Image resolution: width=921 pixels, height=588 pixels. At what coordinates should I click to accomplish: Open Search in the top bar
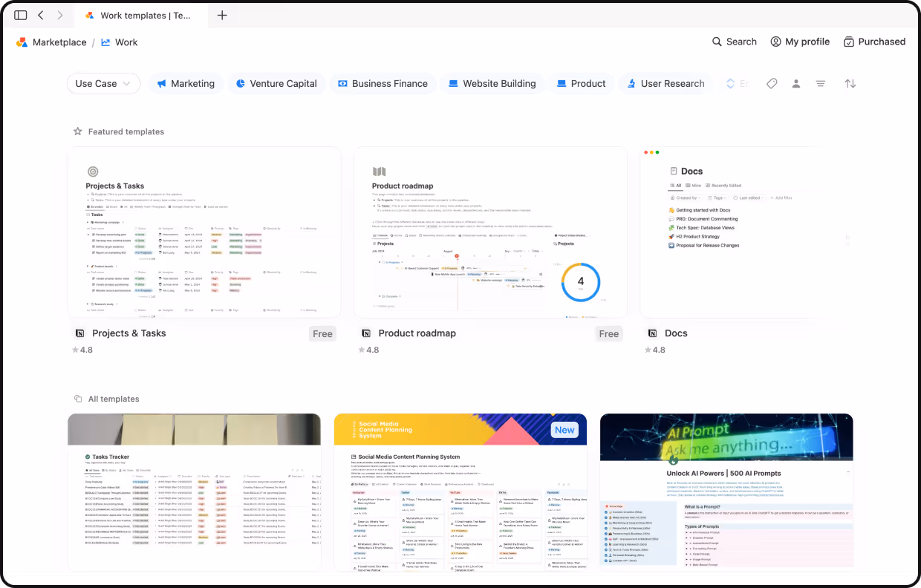[x=735, y=42]
